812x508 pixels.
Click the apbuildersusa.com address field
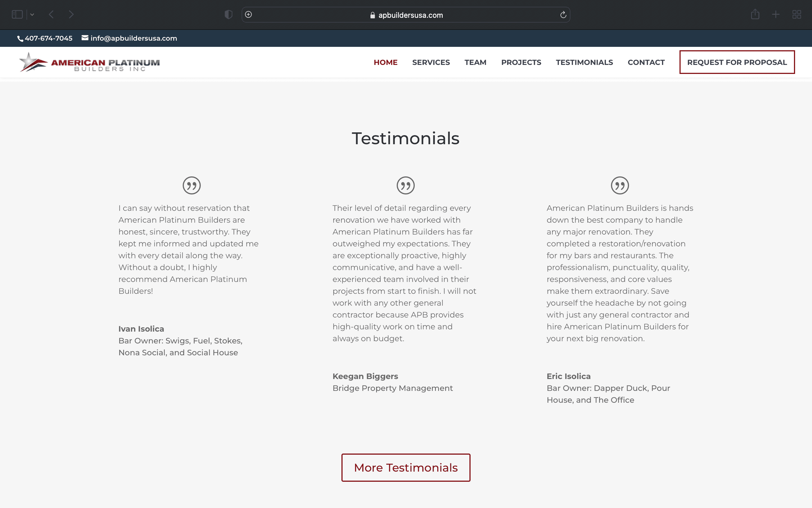(x=406, y=15)
